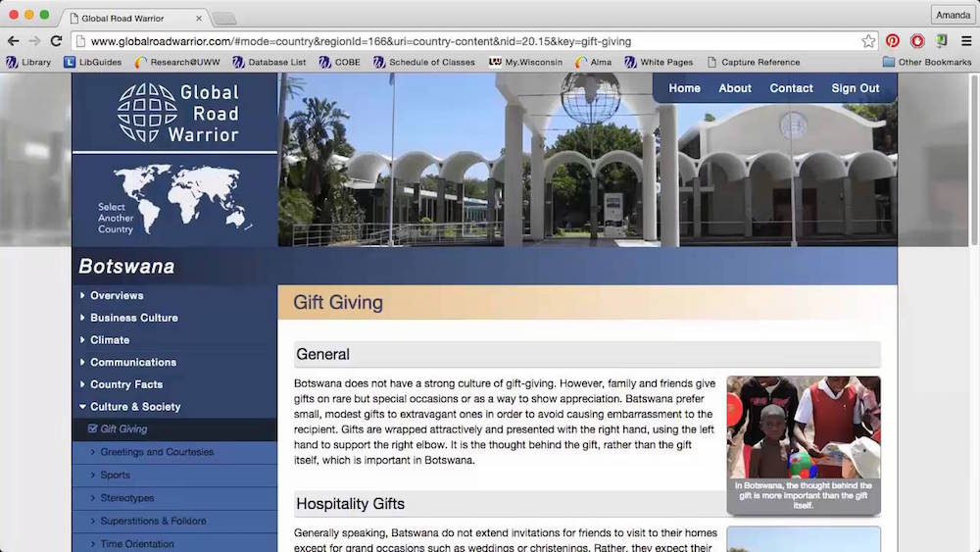The height and width of the screenshot is (552, 980).
Task: Bookmark this page with the star icon
Action: (868, 41)
